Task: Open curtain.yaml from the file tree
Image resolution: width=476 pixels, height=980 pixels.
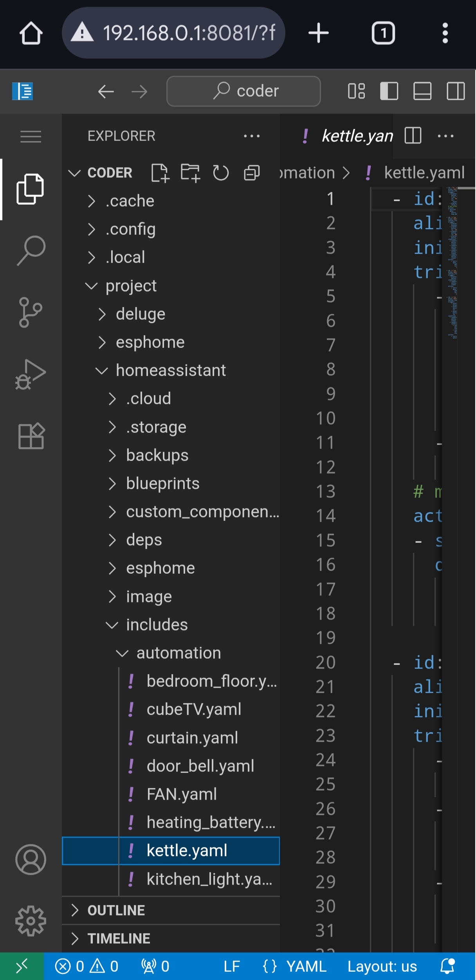Action: tap(192, 738)
